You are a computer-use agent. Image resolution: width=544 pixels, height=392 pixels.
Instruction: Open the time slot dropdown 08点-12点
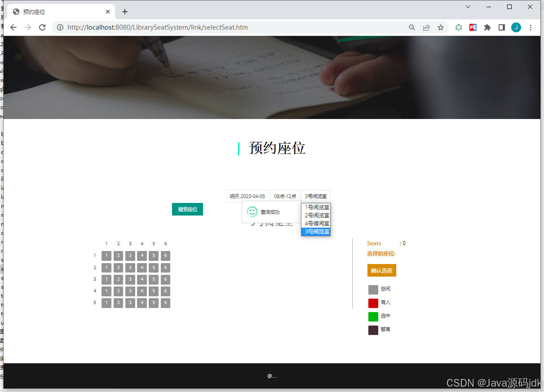point(285,196)
